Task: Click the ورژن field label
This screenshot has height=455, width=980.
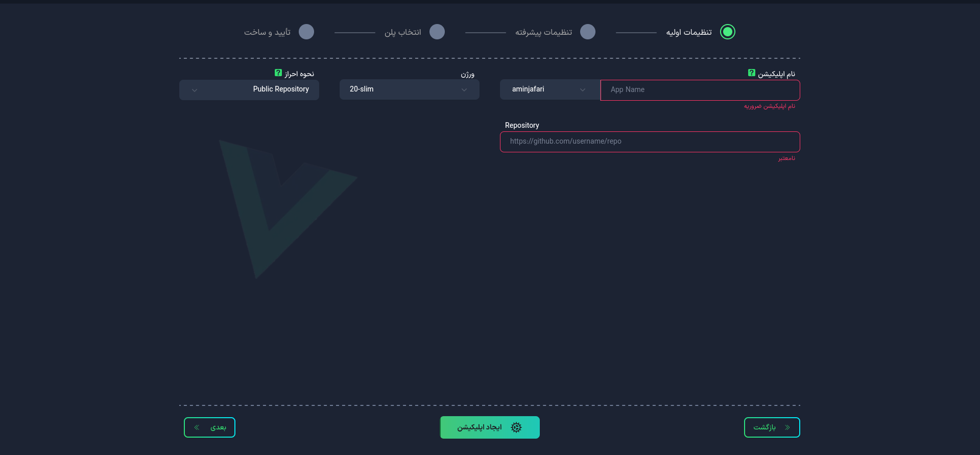Action: 467,75
